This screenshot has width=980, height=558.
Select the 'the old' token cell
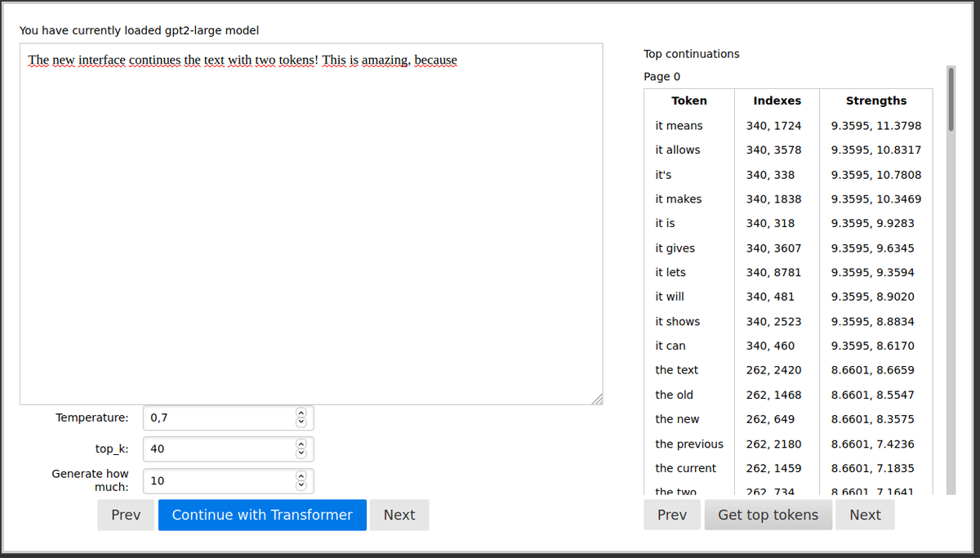coord(689,395)
